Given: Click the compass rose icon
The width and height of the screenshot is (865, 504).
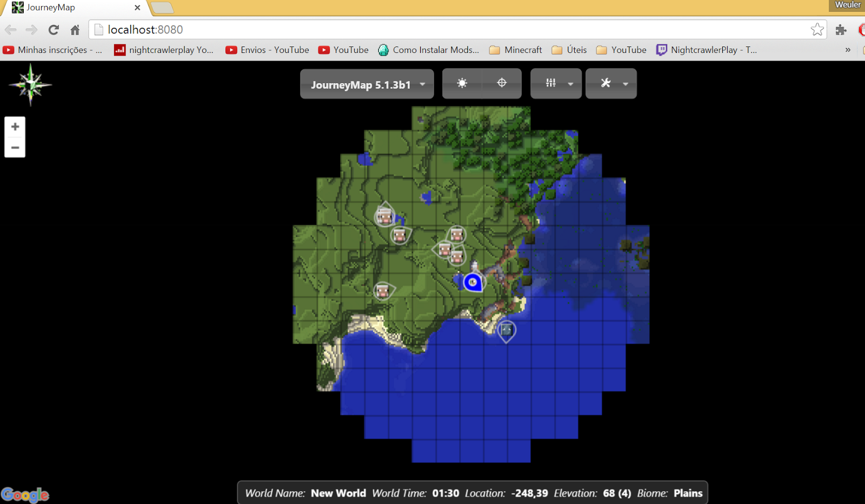Looking at the screenshot, I should [x=30, y=84].
